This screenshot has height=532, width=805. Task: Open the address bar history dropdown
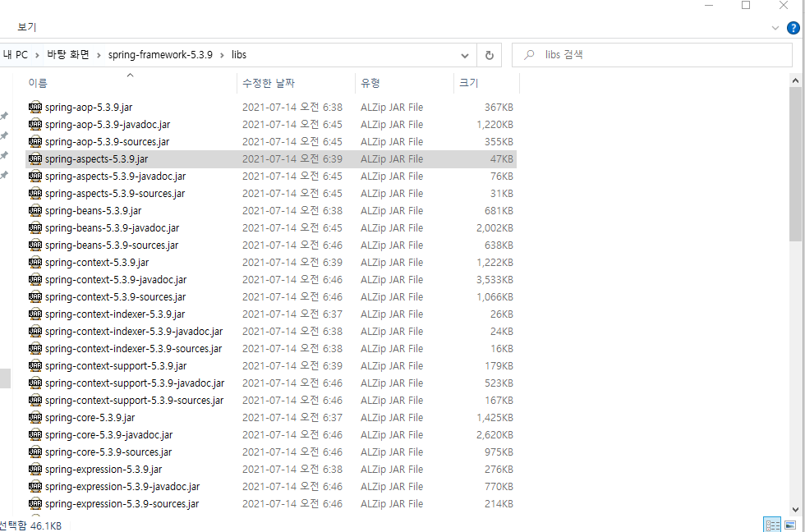(465, 55)
